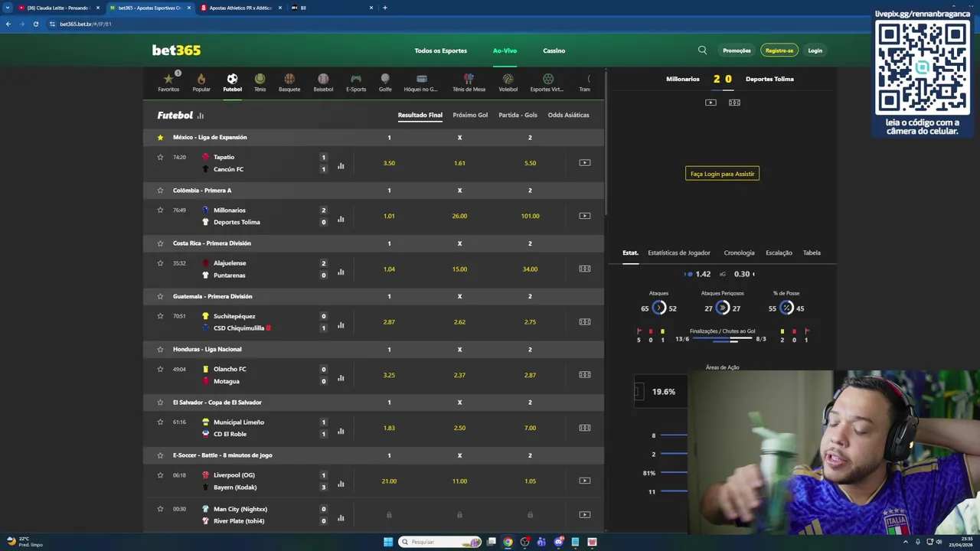Open pitch view for Suchitepéquez match
This screenshot has width=980, height=551.
click(585, 322)
